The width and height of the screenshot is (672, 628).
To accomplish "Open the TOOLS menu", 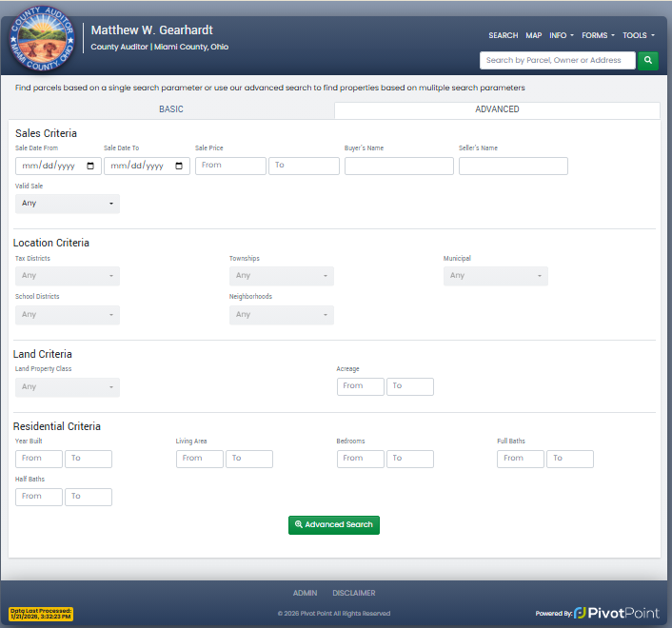I will [x=638, y=35].
